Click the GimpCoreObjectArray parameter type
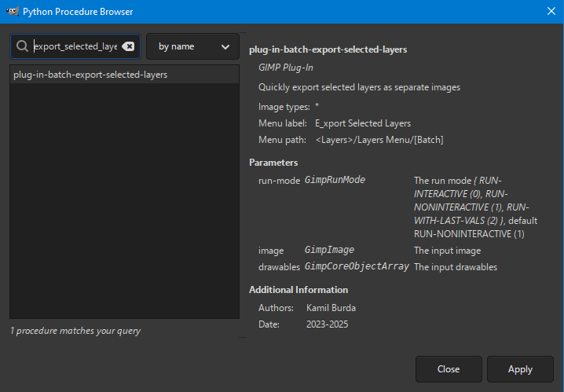The height and width of the screenshot is (392, 564). pos(357,266)
